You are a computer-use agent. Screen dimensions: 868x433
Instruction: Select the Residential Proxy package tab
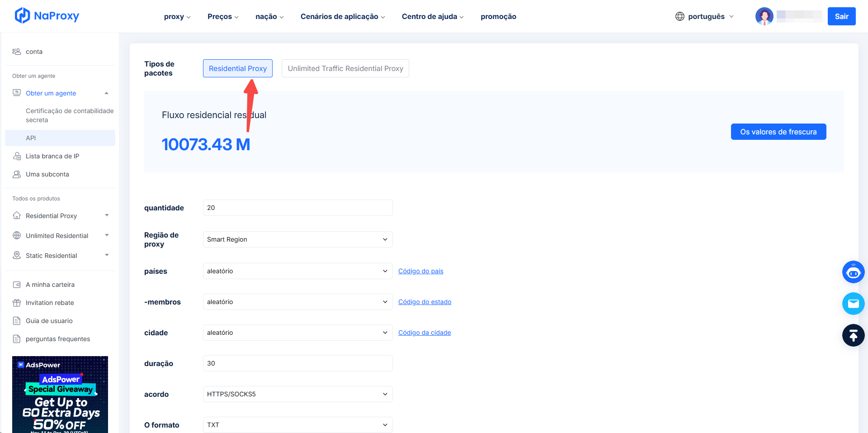(x=238, y=68)
